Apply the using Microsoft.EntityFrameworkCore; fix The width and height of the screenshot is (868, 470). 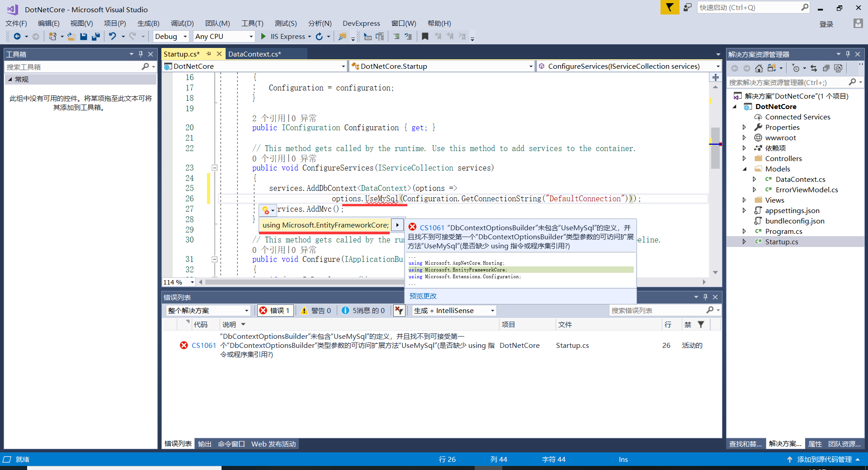click(325, 225)
